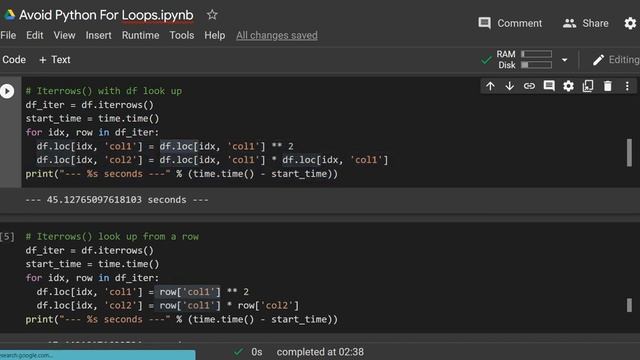Copy link to cell icon
Image resolution: width=640 pixels, height=360 pixels.
pos(529,86)
